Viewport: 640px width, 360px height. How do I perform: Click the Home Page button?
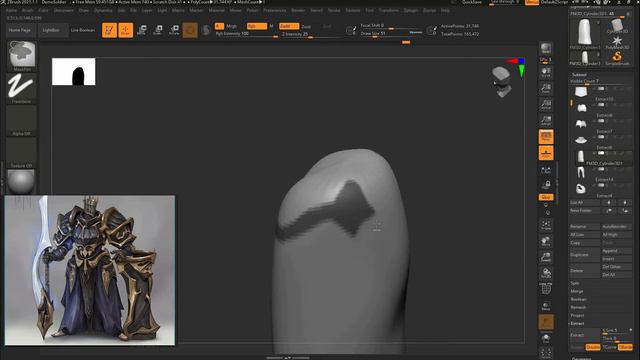(x=20, y=30)
